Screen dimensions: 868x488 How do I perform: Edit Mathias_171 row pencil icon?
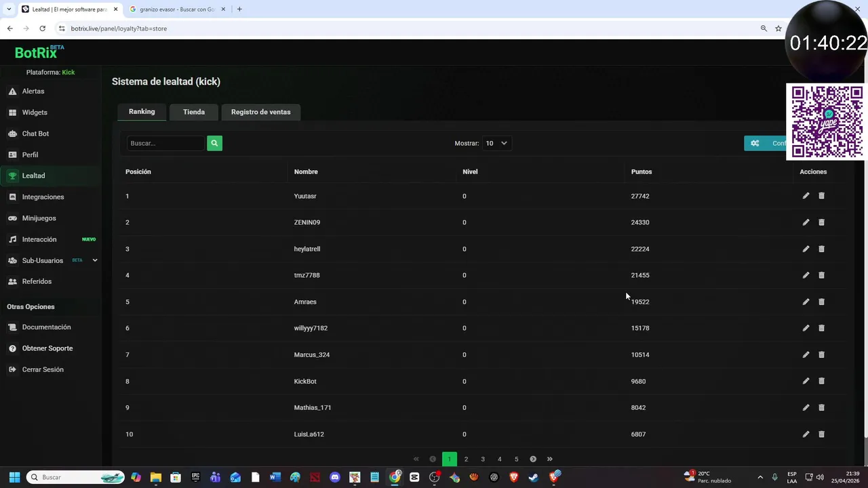click(x=806, y=407)
